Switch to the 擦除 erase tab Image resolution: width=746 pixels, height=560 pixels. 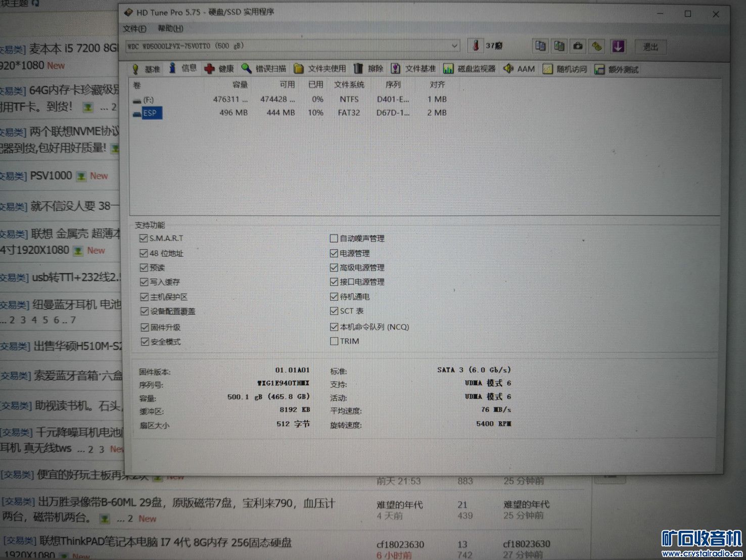369,69
